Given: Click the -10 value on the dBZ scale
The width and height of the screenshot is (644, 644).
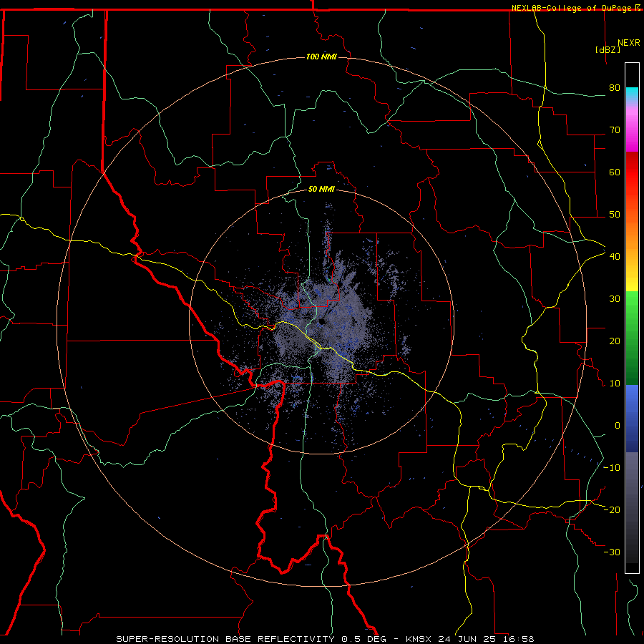Looking at the screenshot, I should (612, 468).
